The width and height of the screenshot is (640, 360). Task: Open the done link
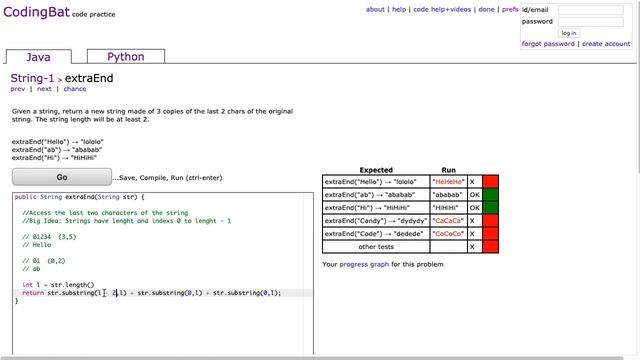click(x=486, y=9)
